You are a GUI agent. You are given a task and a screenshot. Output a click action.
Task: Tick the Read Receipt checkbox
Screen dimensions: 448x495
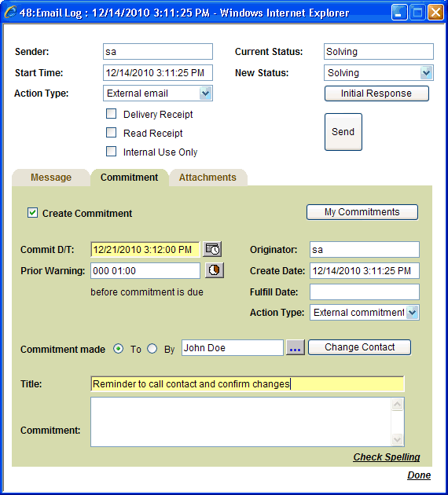tap(111, 133)
